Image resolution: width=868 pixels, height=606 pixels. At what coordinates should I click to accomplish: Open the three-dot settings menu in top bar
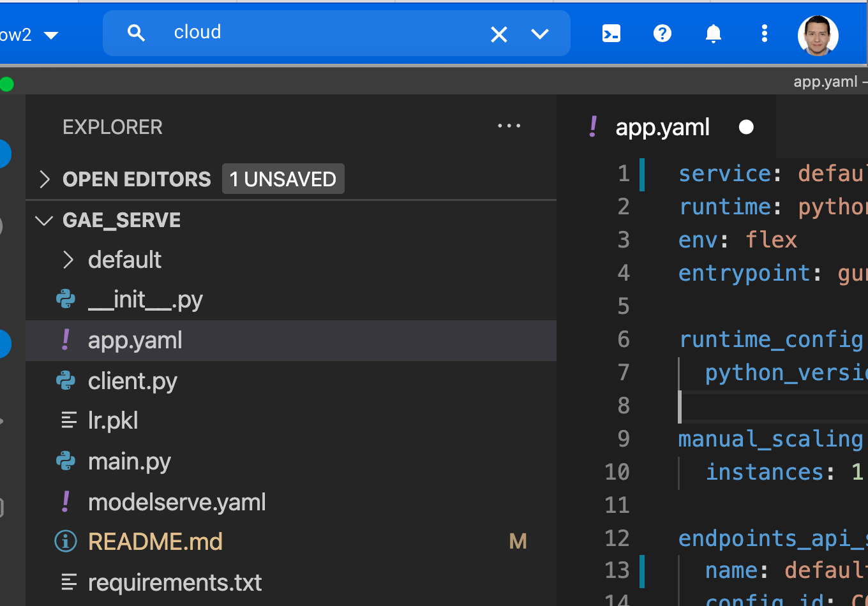pyautogui.click(x=765, y=33)
